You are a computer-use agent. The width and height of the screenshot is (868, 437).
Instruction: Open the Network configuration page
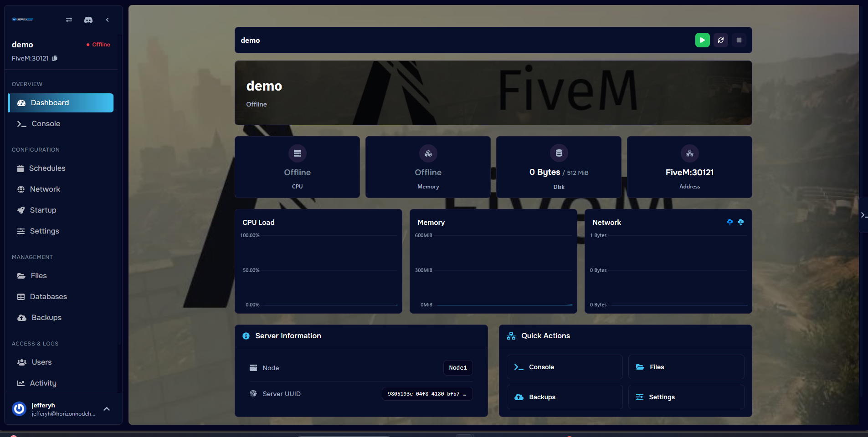coord(61,189)
